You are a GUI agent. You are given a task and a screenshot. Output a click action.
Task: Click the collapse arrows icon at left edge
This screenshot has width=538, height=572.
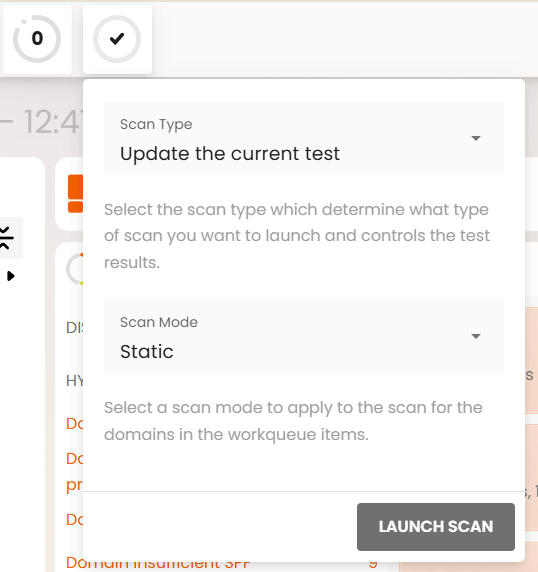6,237
